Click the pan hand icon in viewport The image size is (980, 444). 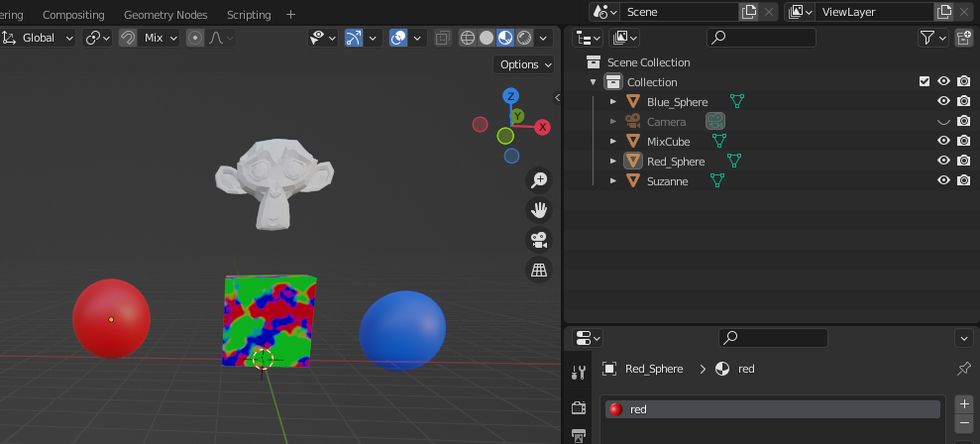tap(539, 210)
